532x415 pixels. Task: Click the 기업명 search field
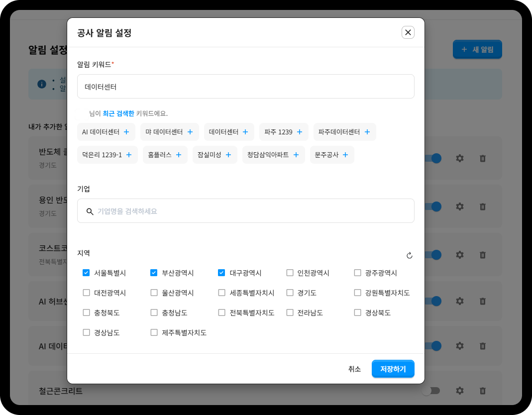[246, 210]
